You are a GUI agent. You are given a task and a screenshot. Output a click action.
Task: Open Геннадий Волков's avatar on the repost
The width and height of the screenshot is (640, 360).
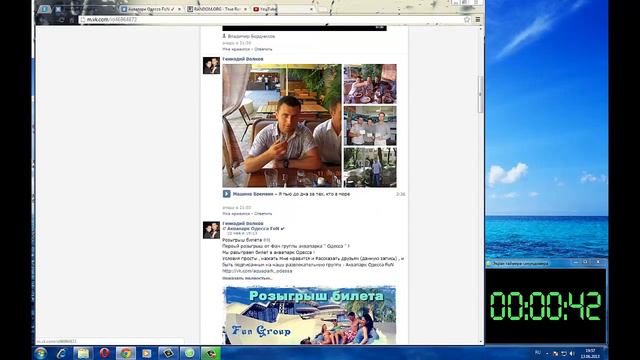point(211,230)
